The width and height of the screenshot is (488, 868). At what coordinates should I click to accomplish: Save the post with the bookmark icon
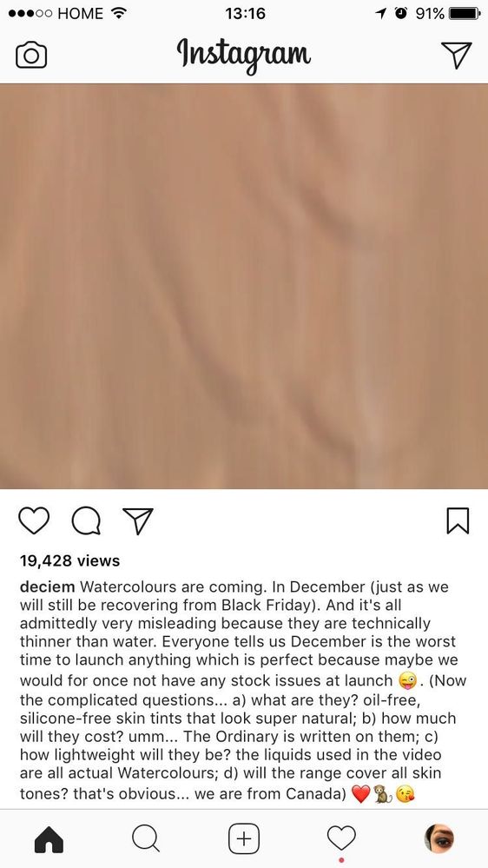point(458,521)
